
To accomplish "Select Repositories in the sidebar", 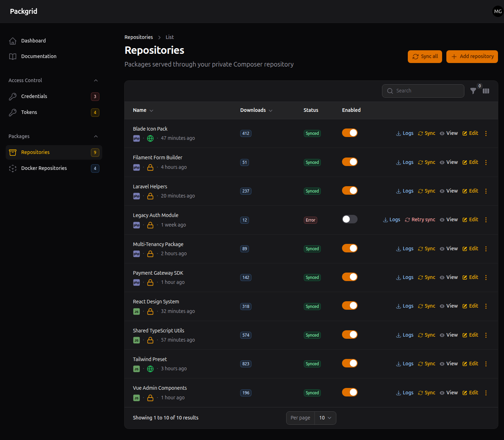I will point(54,152).
